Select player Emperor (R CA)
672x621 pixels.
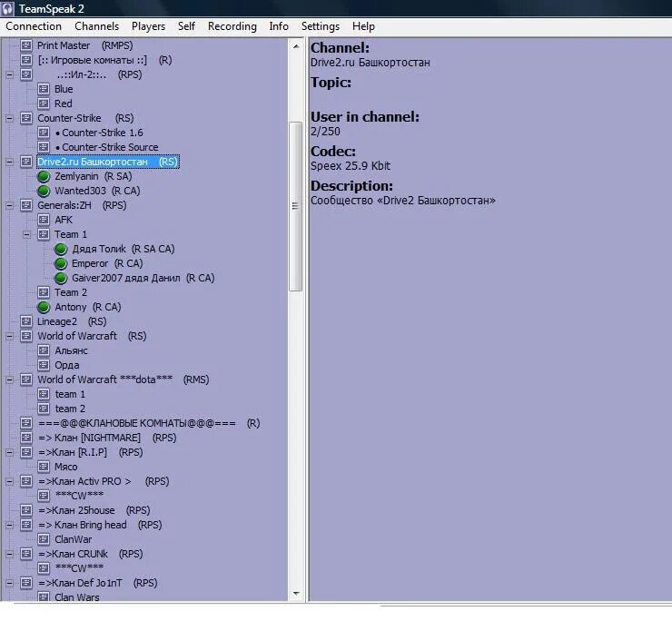point(107,263)
